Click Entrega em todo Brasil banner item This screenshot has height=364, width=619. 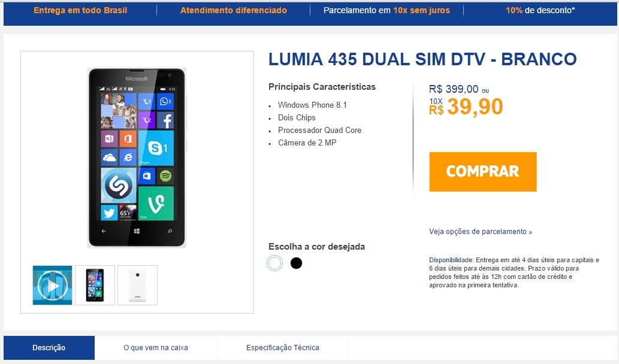pyautogui.click(x=80, y=10)
